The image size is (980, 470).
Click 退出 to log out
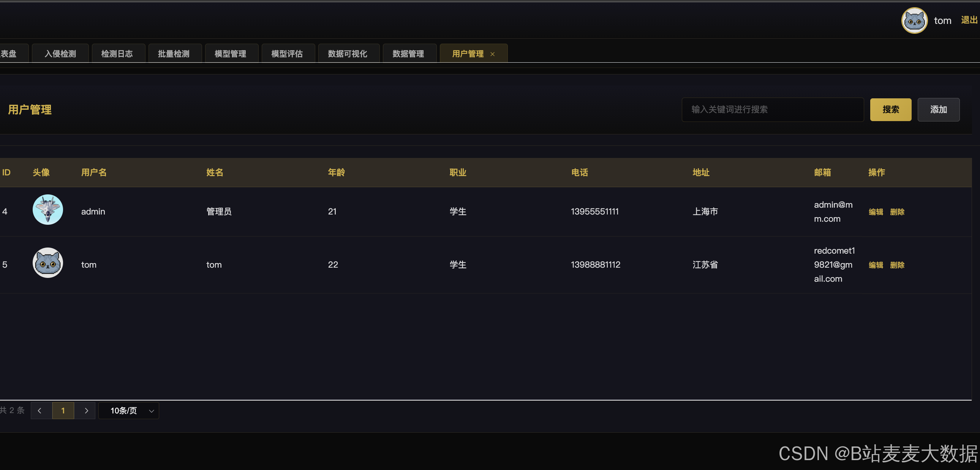pyautogui.click(x=969, y=20)
